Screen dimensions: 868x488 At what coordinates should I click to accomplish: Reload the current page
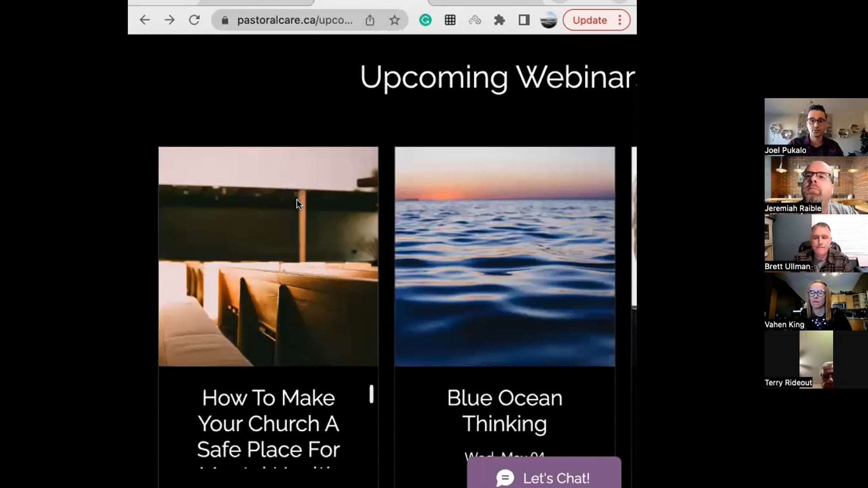194,20
